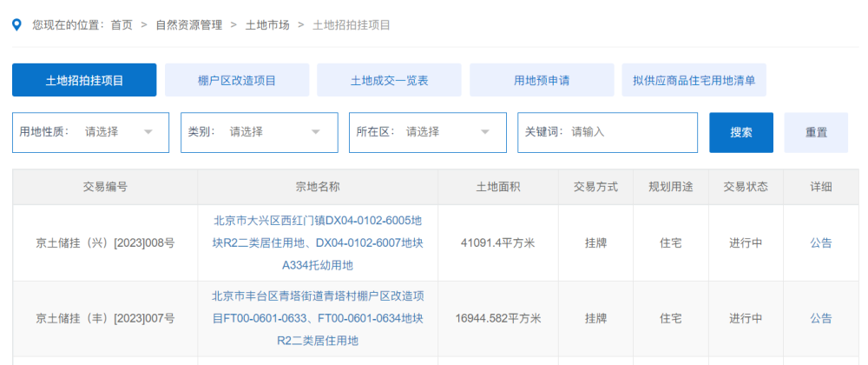Screen dimensions: 868x365
Task: Click 挂牌 in the [2023]007号 row
Action: [x=596, y=318]
